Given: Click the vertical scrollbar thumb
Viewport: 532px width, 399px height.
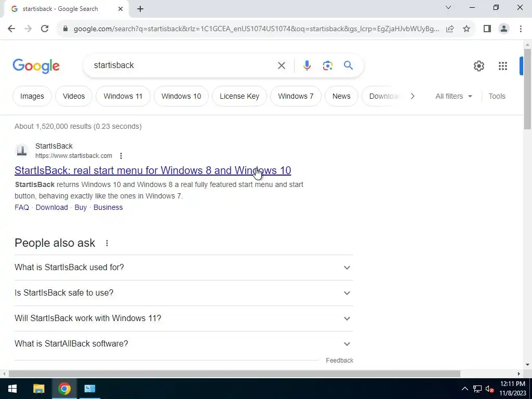Looking at the screenshot, I should (527, 89).
